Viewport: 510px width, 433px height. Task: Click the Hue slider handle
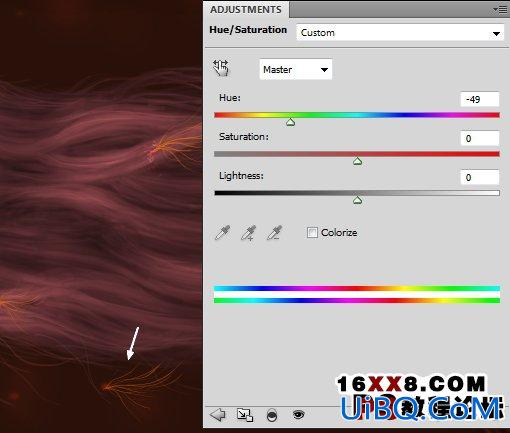(291, 122)
